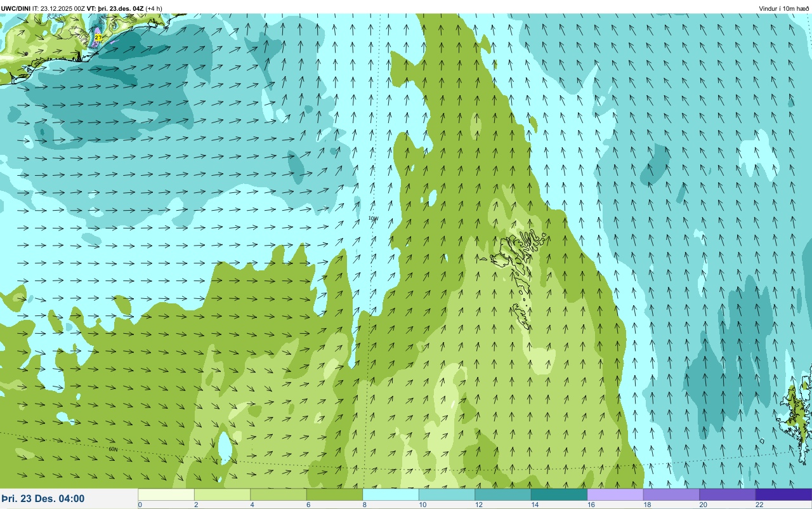The width and height of the screenshot is (812, 509).
Task: Select the 8–10 pale cyan legend swatch
Action: pos(391,494)
